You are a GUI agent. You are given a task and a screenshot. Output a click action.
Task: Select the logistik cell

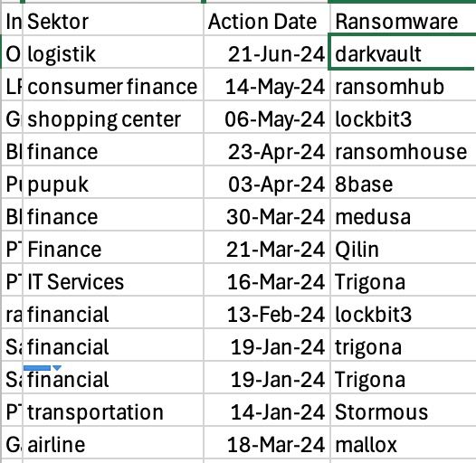(x=113, y=52)
